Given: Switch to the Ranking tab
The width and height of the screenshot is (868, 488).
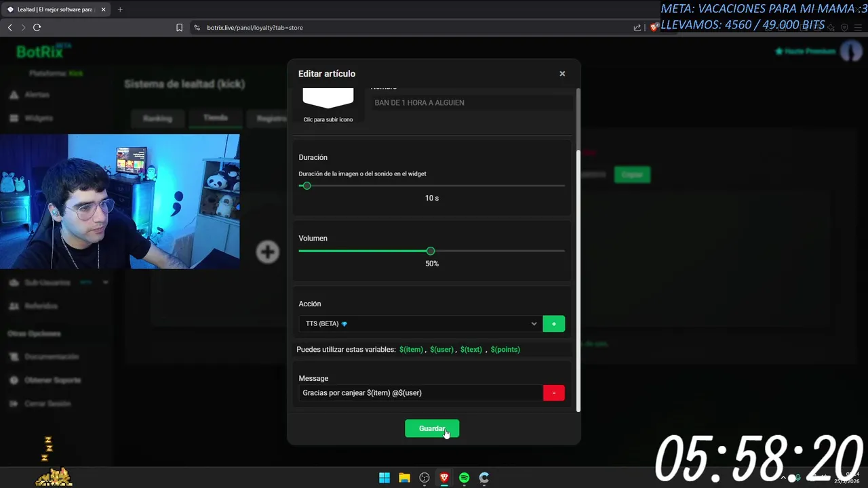Looking at the screenshot, I should click(157, 118).
